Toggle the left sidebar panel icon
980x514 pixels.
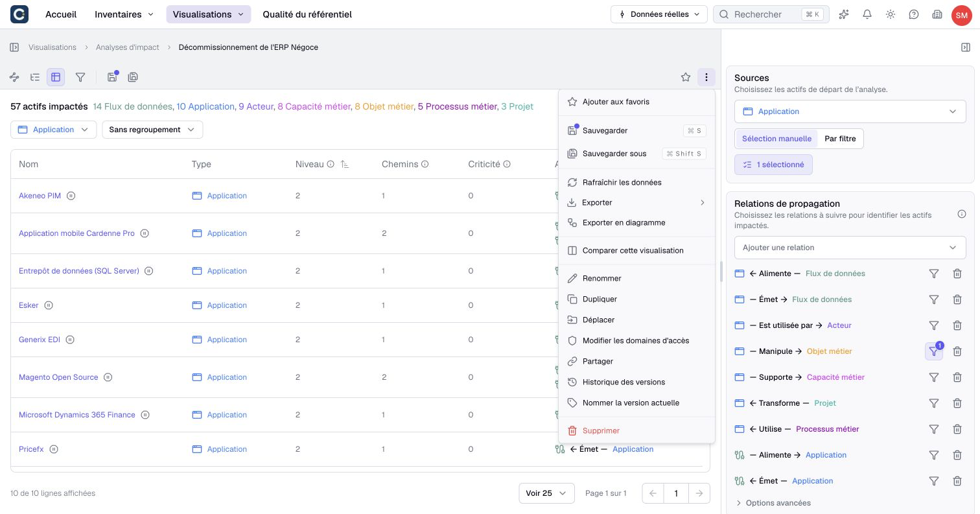[x=14, y=47]
